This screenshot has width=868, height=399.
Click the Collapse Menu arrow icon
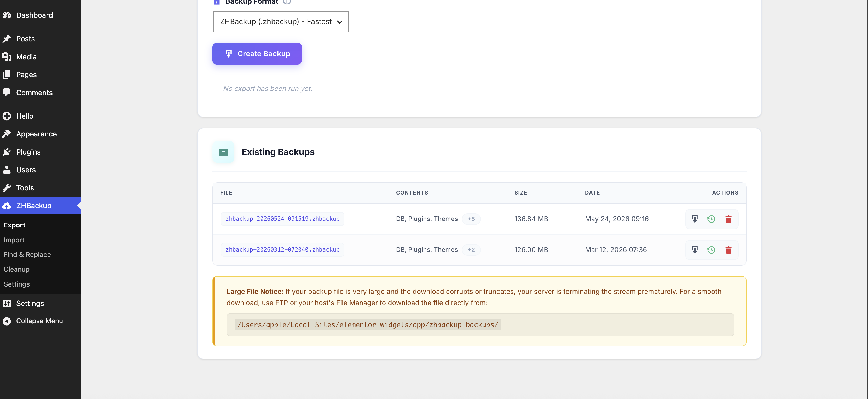(7, 321)
